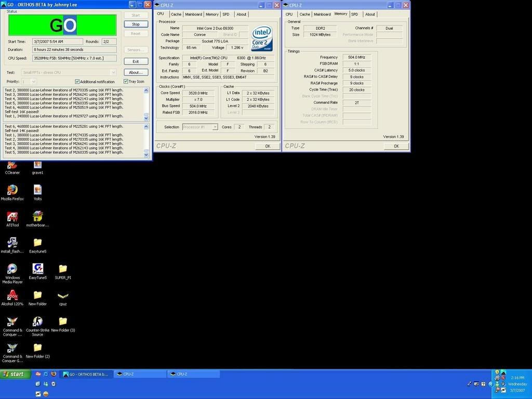Open Windows Media Player shortcut

click(12, 269)
